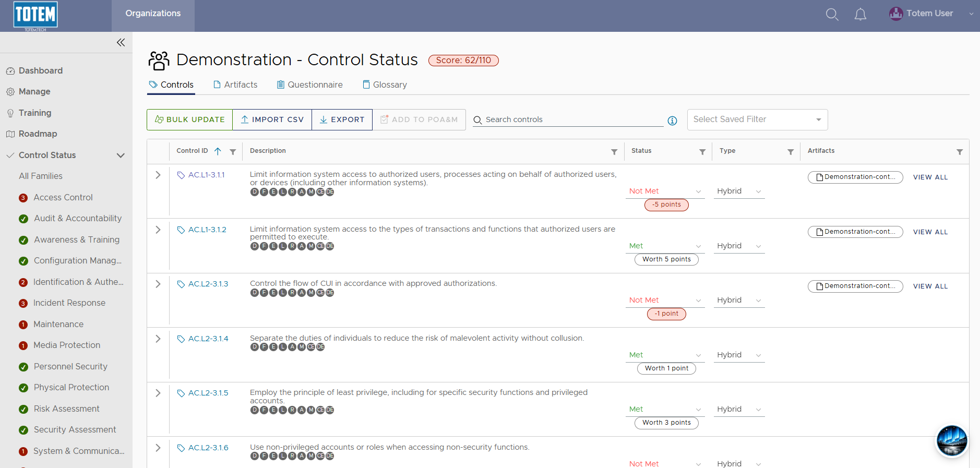Screen dimensions: 980x468
Task: Click the Manage gear icon
Action: (x=10, y=92)
